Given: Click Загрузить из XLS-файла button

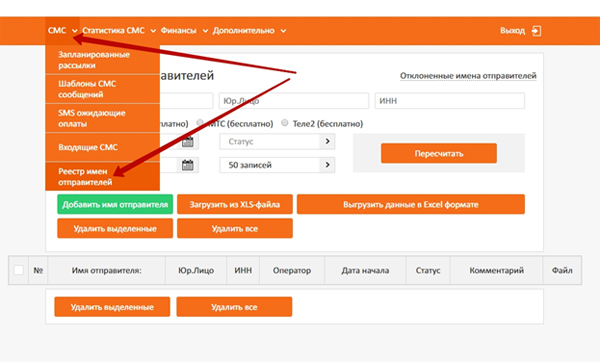Looking at the screenshot, I should (x=235, y=204).
